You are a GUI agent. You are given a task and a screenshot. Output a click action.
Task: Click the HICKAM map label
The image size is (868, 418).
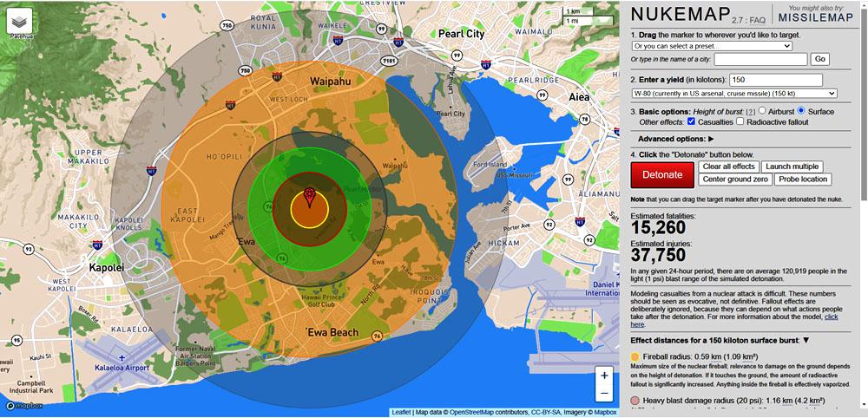point(503,244)
